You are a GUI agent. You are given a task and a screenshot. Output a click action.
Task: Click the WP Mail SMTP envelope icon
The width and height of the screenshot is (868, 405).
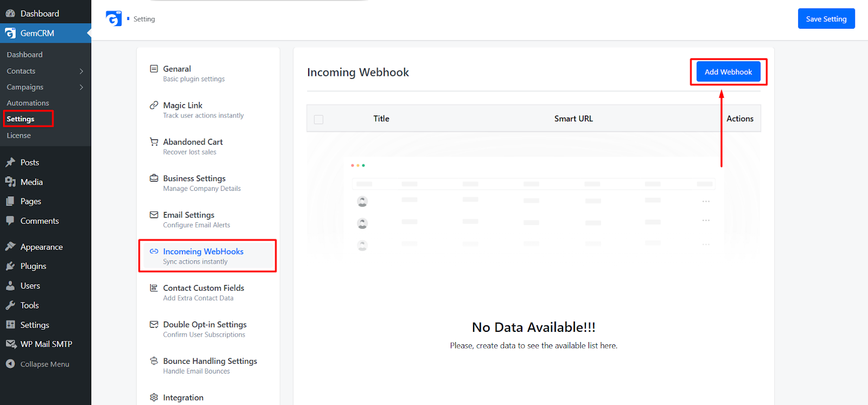tap(10, 344)
